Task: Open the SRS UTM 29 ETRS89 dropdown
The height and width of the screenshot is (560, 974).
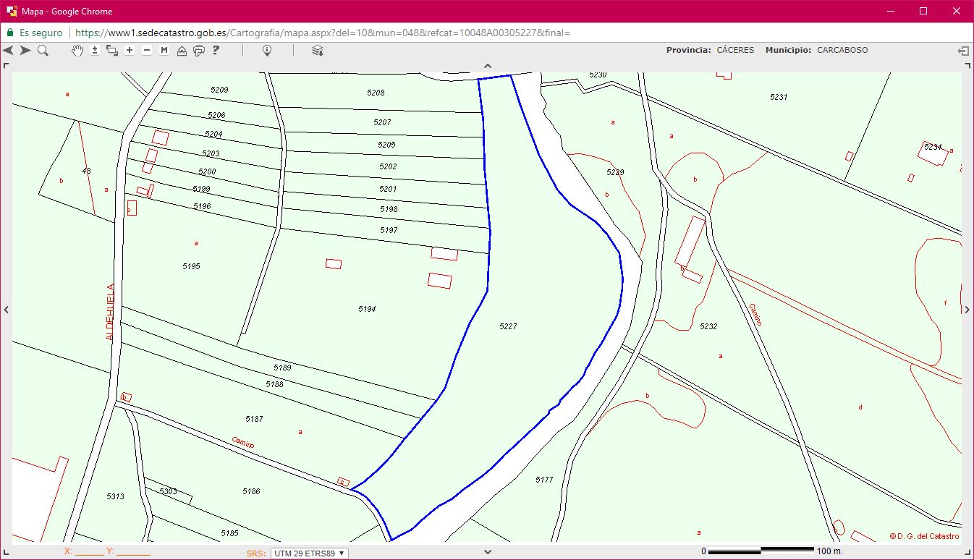Action: [x=309, y=553]
